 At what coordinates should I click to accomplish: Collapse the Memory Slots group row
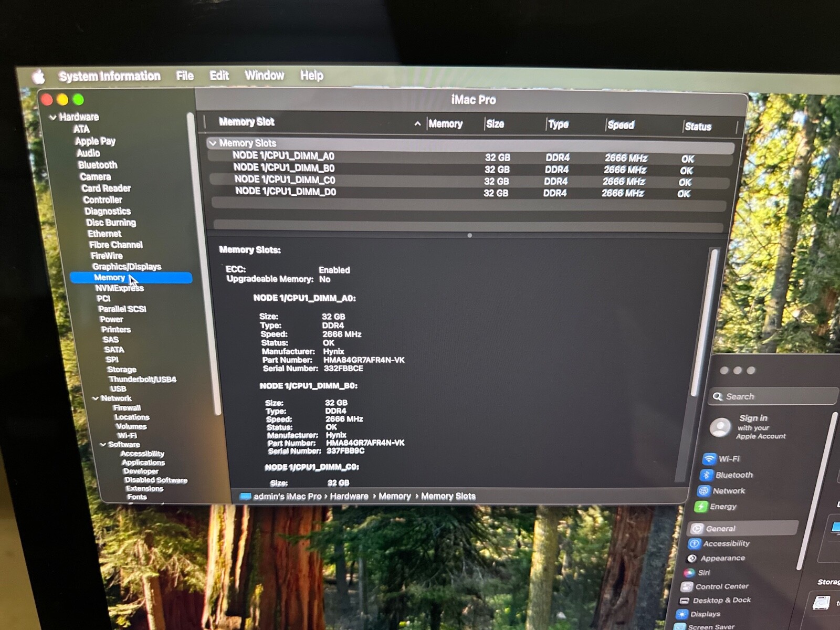pyautogui.click(x=212, y=143)
